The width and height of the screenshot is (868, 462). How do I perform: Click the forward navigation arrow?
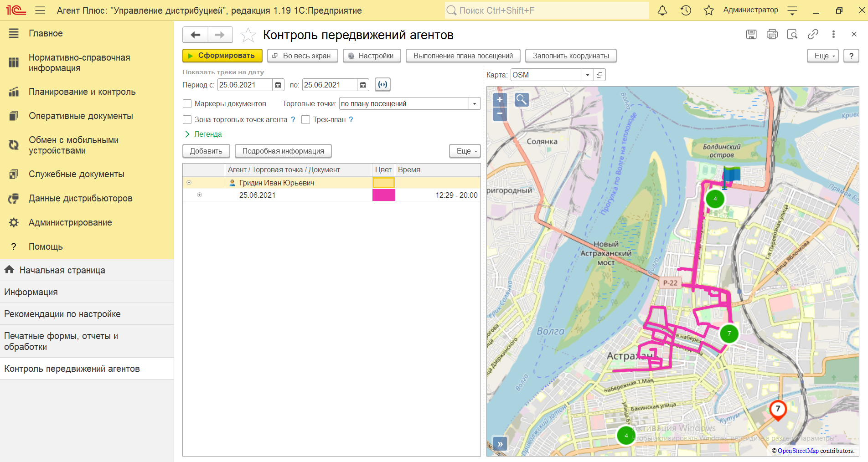point(220,35)
